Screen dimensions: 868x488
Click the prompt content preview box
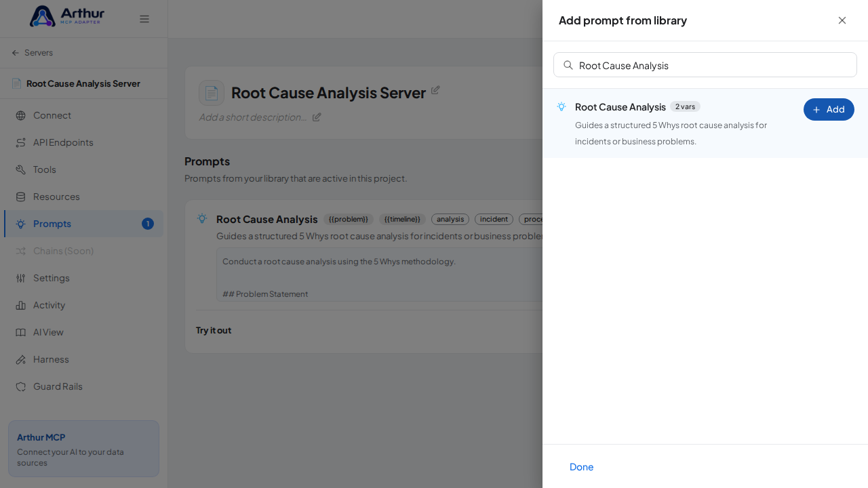point(380,274)
